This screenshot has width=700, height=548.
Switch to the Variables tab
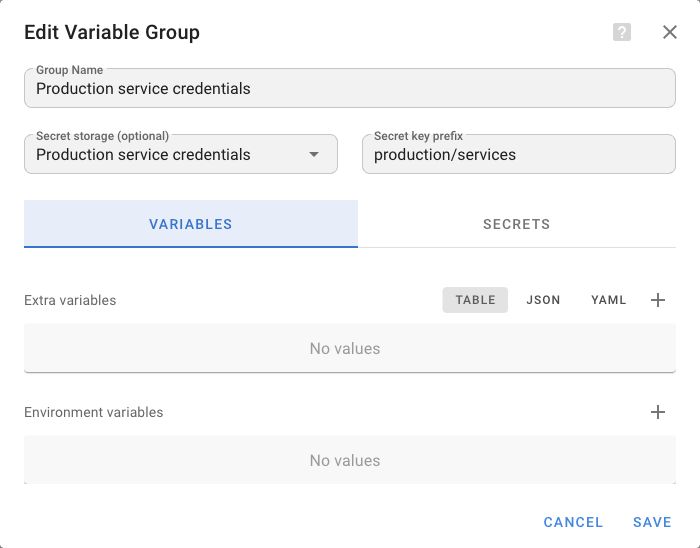(191, 224)
